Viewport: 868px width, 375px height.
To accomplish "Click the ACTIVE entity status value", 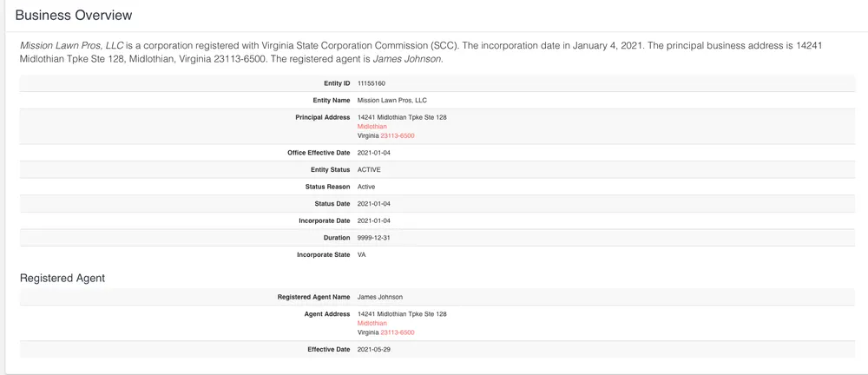I will (369, 169).
